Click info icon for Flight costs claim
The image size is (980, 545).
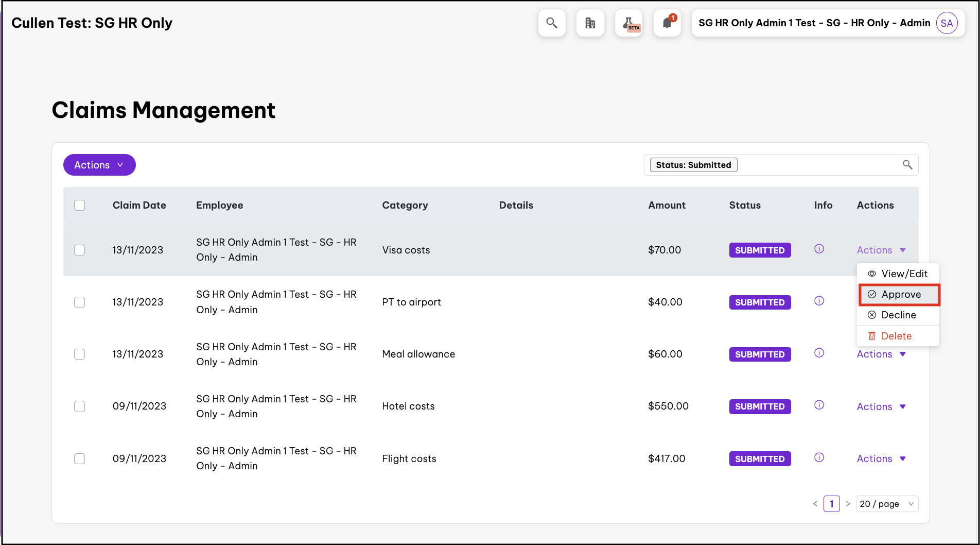(819, 458)
